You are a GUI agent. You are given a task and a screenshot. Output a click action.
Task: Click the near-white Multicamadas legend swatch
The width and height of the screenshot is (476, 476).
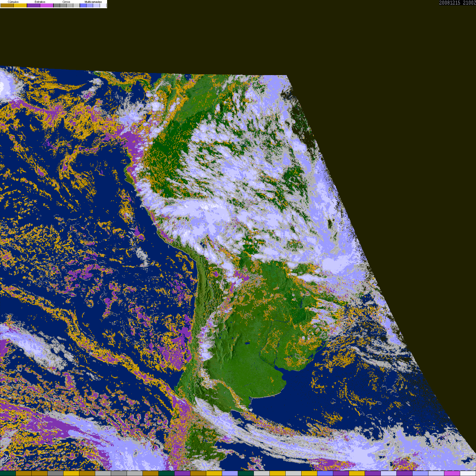[x=103, y=5]
